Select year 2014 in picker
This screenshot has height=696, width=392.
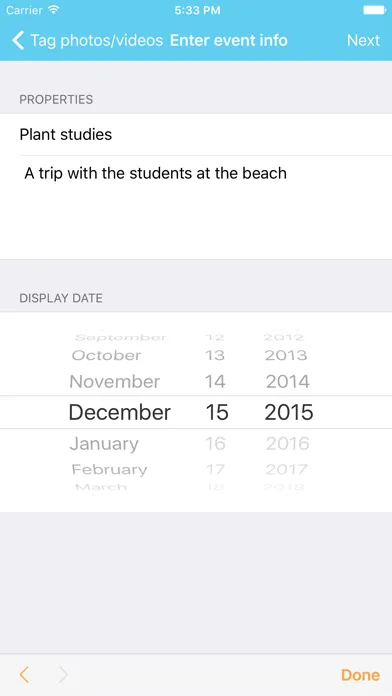pyautogui.click(x=288, y=382)
